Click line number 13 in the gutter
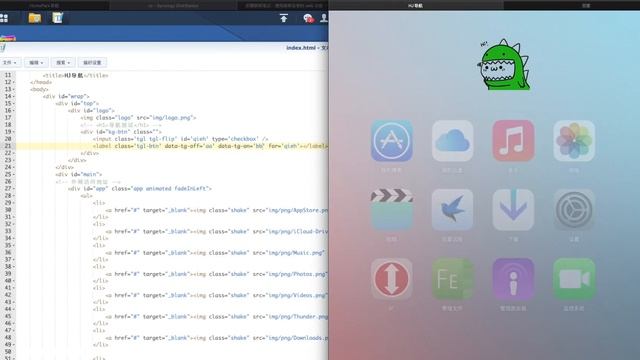 click(8, 89)
